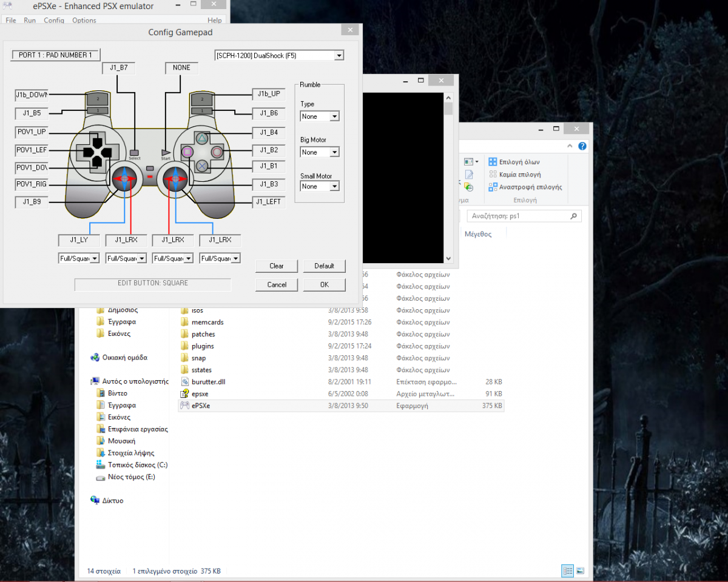The image size is (728, 582).
Task: Click Επιλογή όλων in the Explorer ribbon
Action: click(x=514, y=162)
